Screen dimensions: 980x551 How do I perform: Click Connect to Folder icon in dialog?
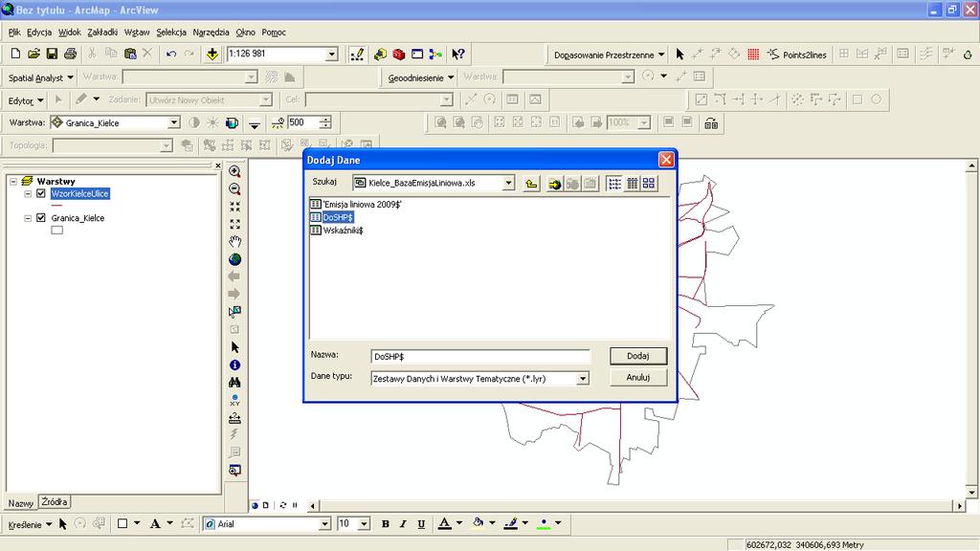tap(554, 183)
